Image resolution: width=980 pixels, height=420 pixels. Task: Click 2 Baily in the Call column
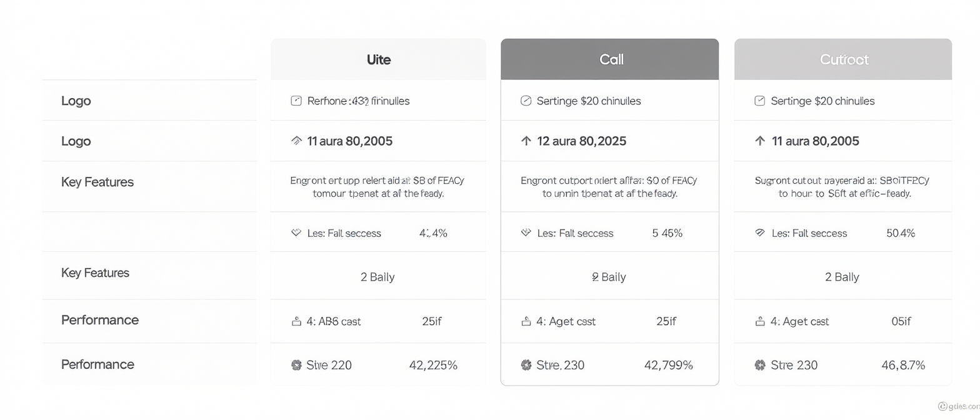(609, 277)
